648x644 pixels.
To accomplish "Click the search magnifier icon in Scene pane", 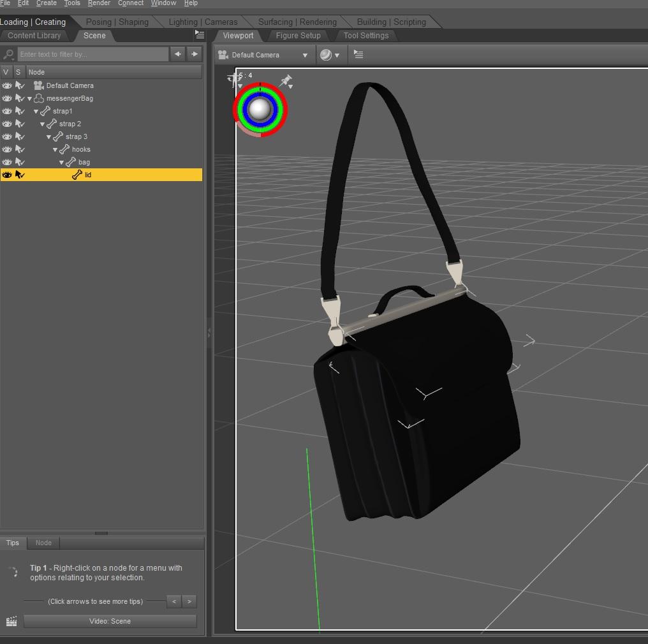I will (x=8, y=54).
